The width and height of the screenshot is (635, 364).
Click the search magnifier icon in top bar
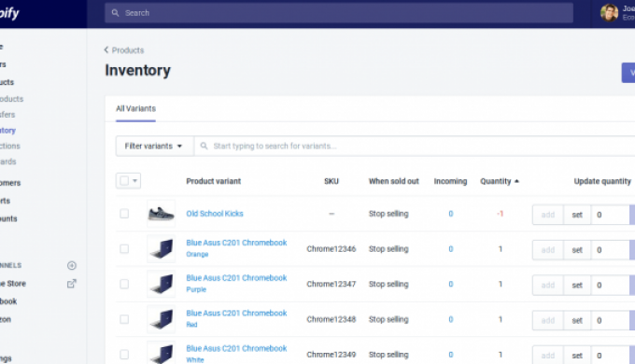point(116,13)
